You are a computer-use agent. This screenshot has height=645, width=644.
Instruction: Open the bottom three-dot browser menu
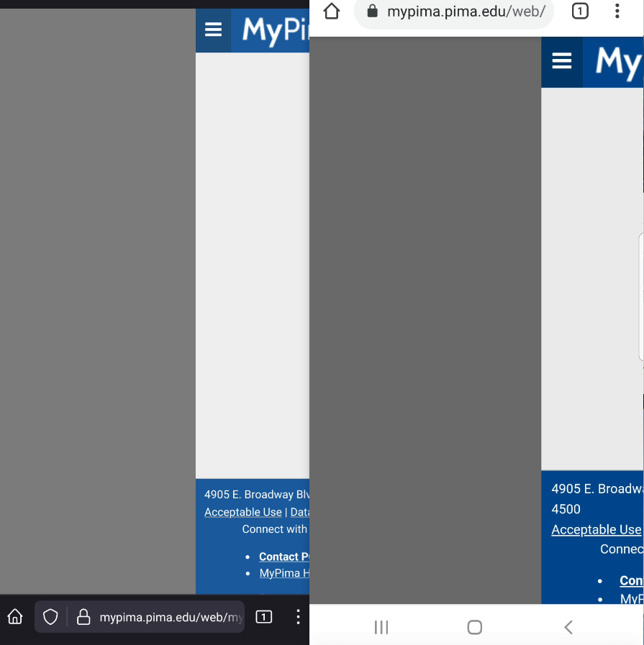(x=298, y=616)
